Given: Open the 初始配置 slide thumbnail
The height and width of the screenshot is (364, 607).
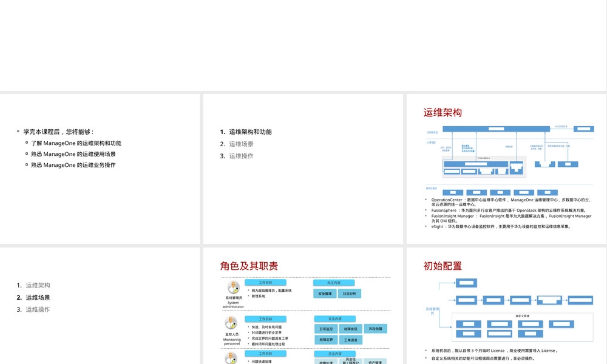Looking at the screenshot, I should click(506, 306).
